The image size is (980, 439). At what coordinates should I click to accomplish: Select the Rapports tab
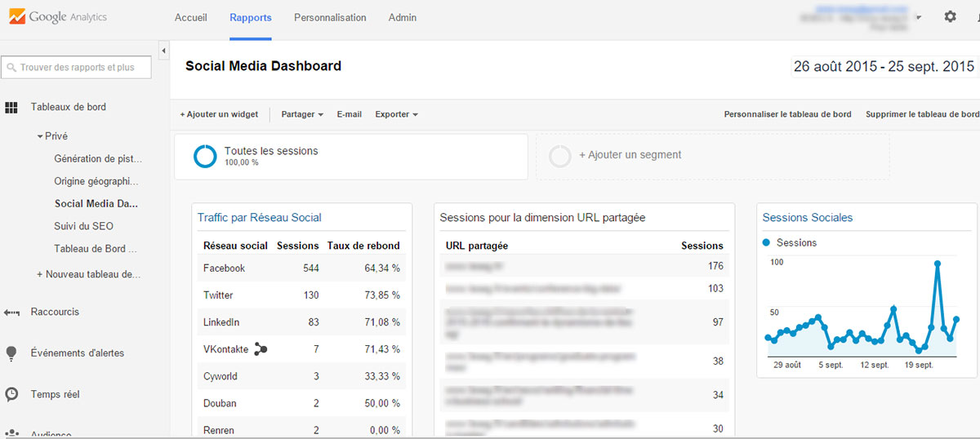pyautogui.click(x=251, y=17)
